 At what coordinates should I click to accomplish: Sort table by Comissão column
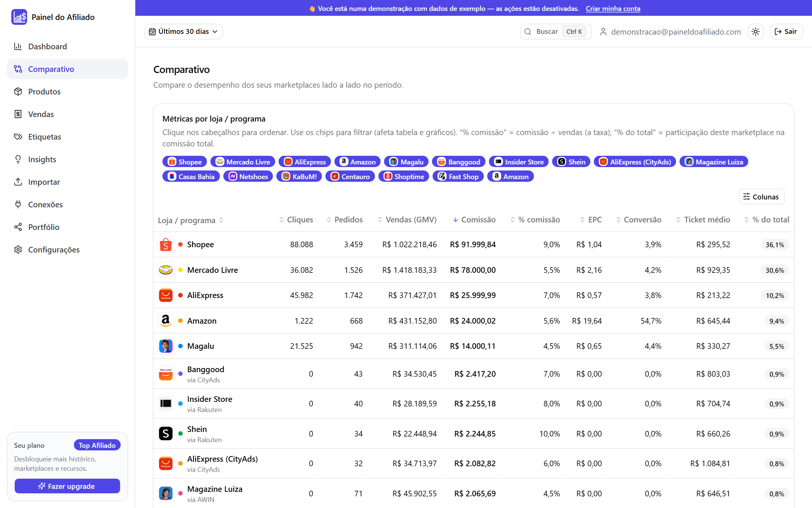point(474,220)
